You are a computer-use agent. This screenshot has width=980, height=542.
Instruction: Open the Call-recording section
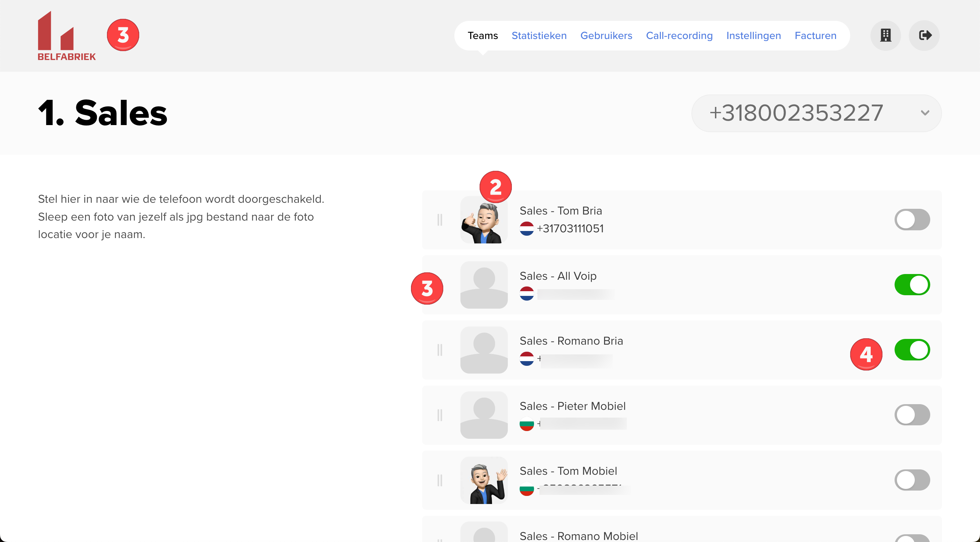(679, 35)
